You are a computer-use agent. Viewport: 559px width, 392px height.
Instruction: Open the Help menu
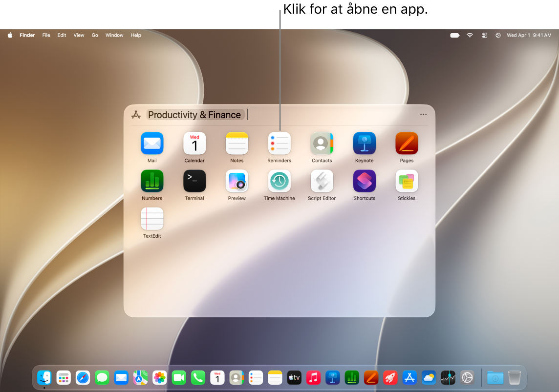(135, 35)
